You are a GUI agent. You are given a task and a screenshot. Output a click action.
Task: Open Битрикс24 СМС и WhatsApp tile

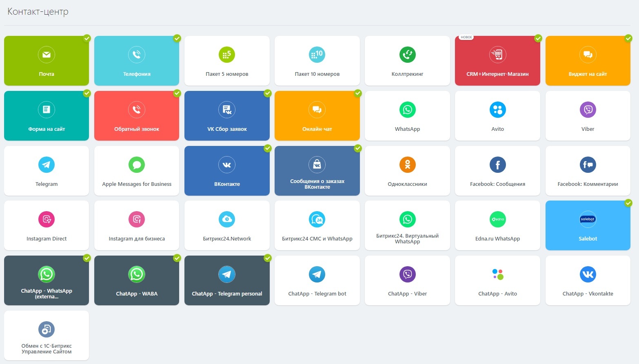pos(317,225)
